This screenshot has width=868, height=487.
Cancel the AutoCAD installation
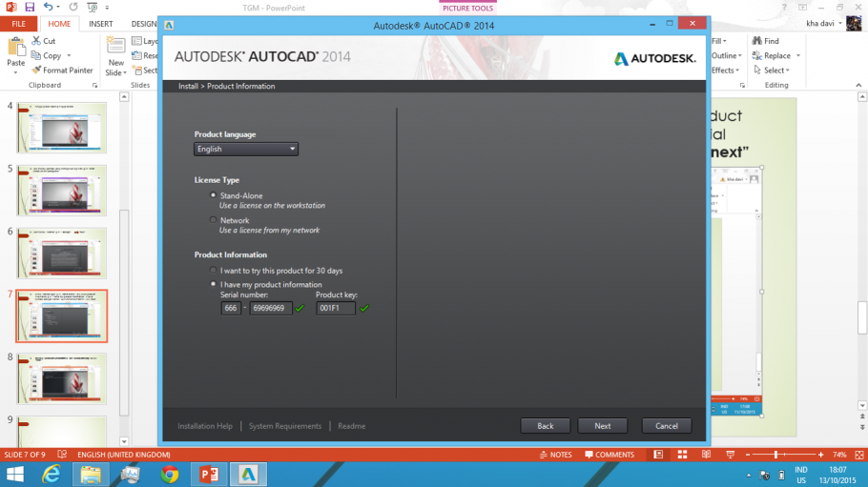point(667,426)
